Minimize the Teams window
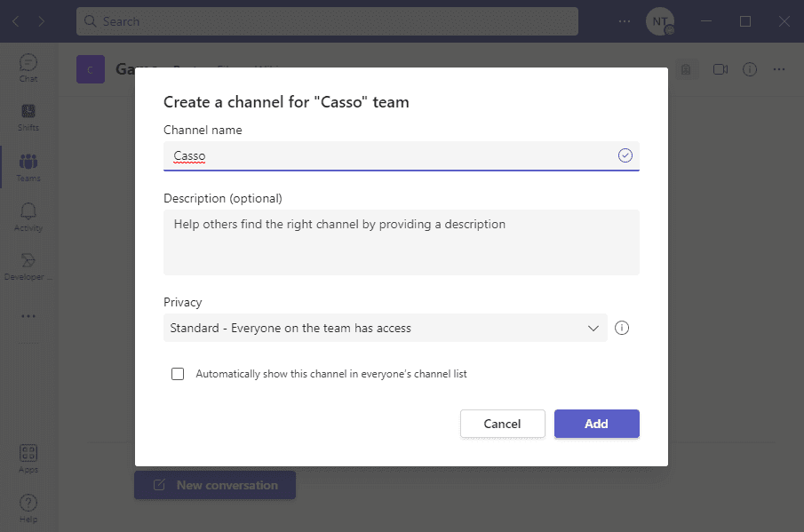The height and width of the screenshot is (532, 804). click(706, 21)
